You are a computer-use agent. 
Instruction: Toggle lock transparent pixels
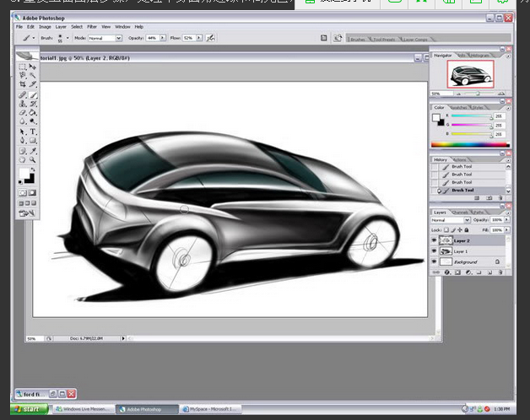446,229
